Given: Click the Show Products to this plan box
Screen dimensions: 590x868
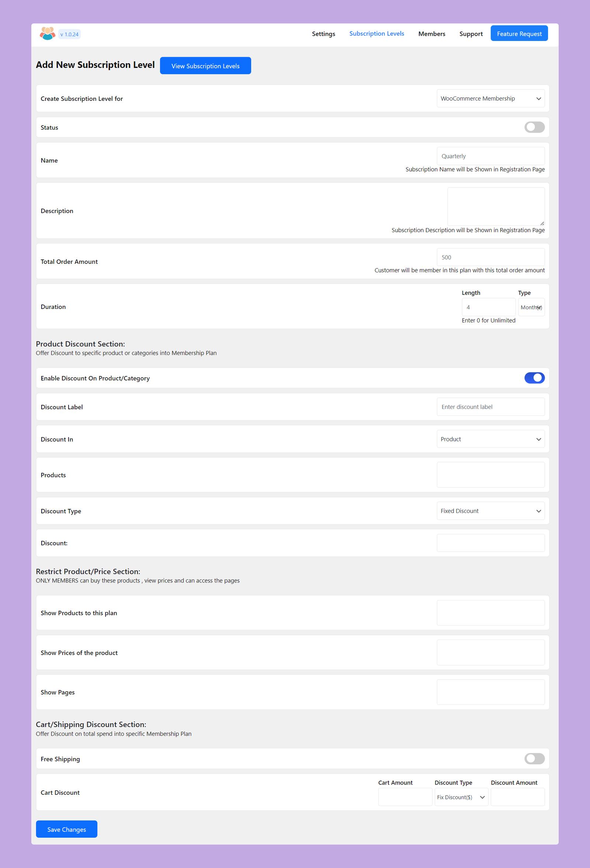Looking at the screenshot, I should pos(491,613).
